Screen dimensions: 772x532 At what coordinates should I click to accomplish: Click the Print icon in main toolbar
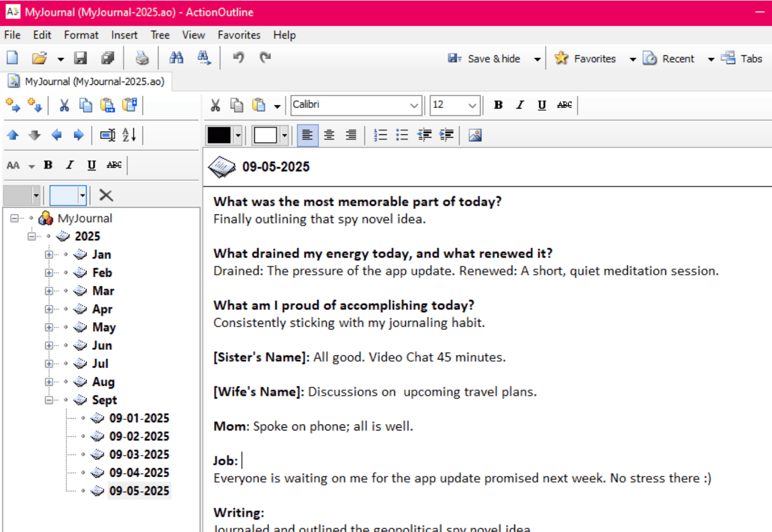(x=142, y=58)
